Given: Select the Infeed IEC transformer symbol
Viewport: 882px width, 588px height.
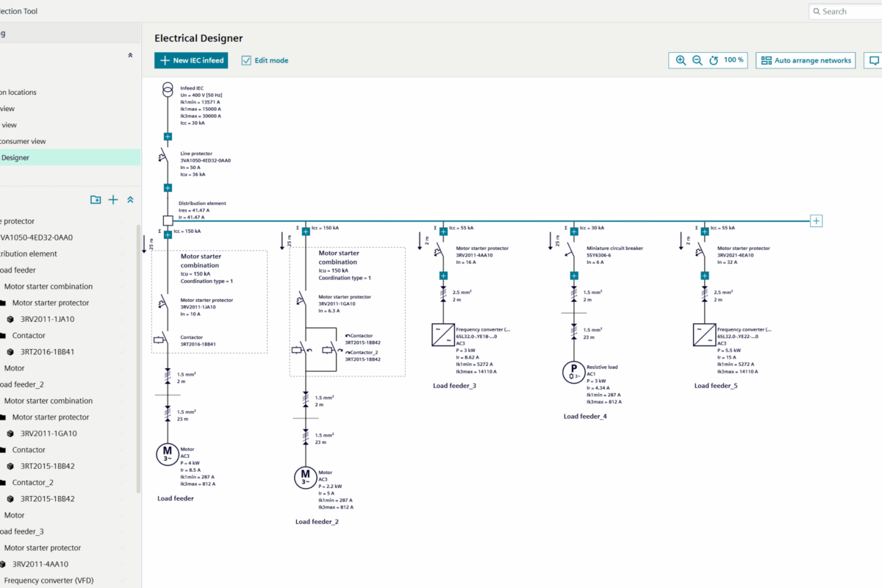Looking at the screenshot, I should tap(168, 89).
